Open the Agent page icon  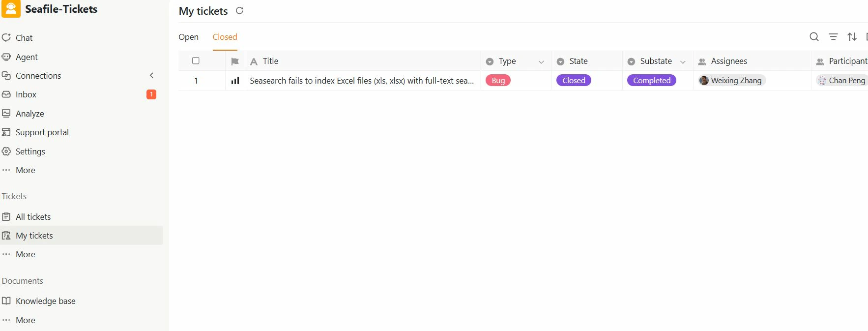click(x=6, y=57)
